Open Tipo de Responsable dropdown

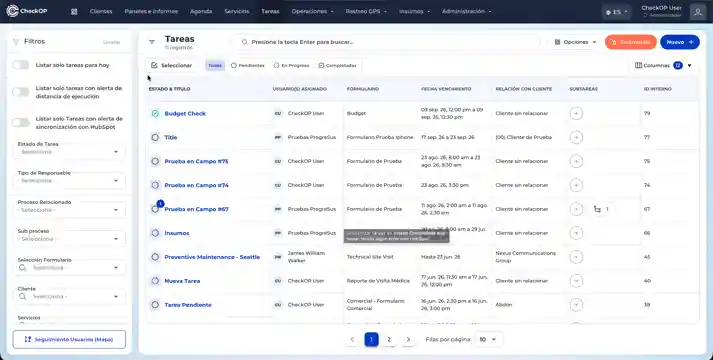pos(69,181)
